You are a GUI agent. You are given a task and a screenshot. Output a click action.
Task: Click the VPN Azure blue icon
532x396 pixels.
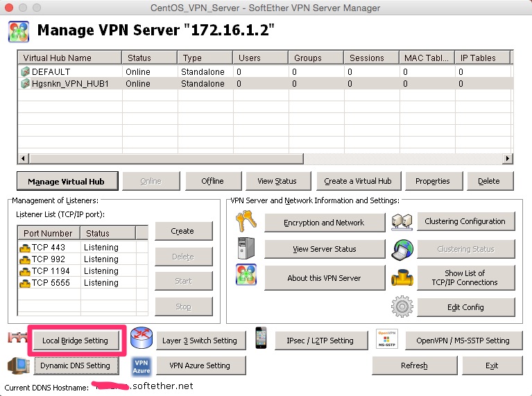point(141,366)
